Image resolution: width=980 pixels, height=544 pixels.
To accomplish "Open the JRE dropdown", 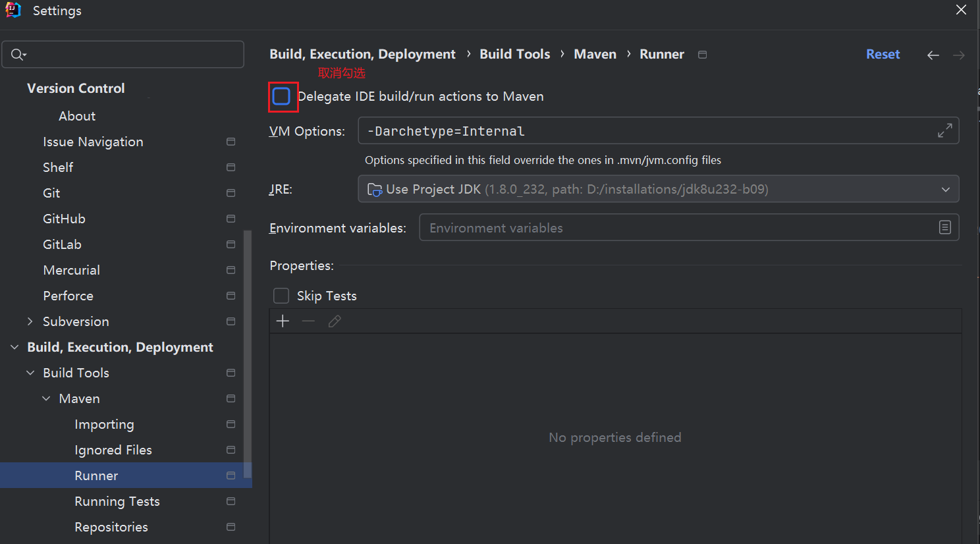I will [x=659, y=189].
